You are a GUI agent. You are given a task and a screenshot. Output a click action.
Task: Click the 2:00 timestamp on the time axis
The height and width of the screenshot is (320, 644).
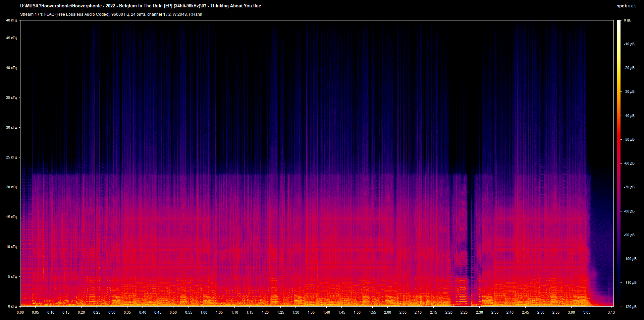(x=387, y=312)
